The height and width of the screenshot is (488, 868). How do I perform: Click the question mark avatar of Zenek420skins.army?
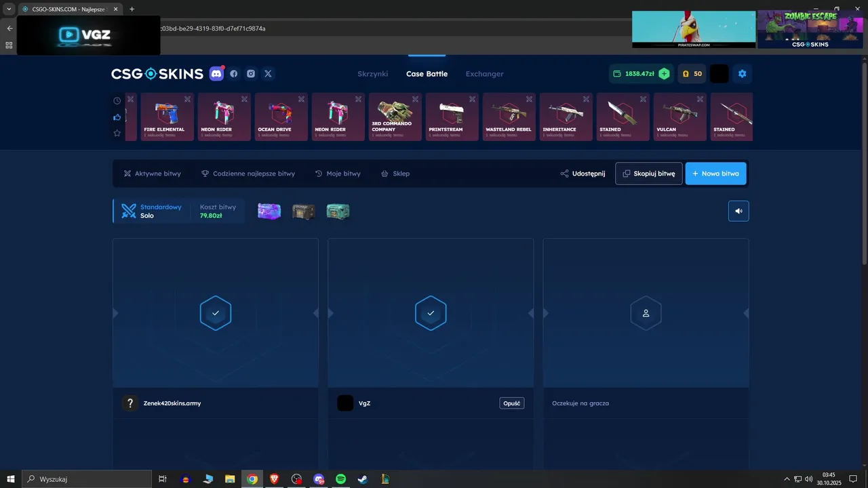tap(130, 403)
